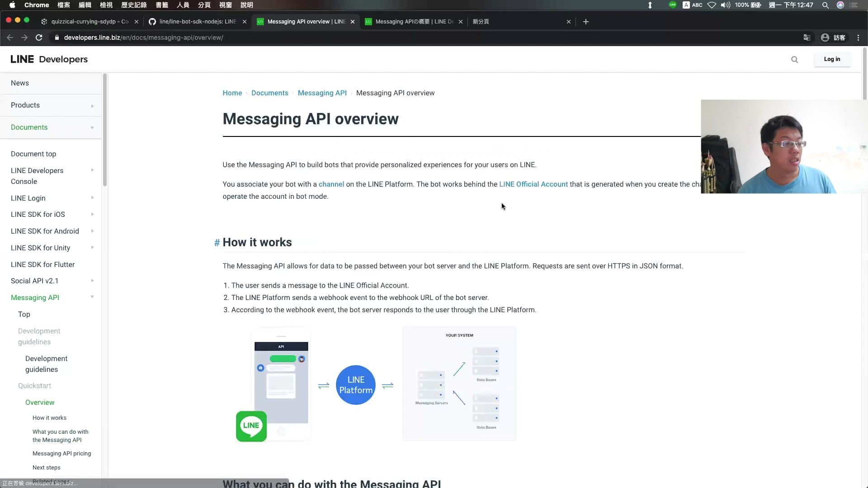Open Spotlight search in menu bar
Screen dimensions: 868x488
pos(825,5)
